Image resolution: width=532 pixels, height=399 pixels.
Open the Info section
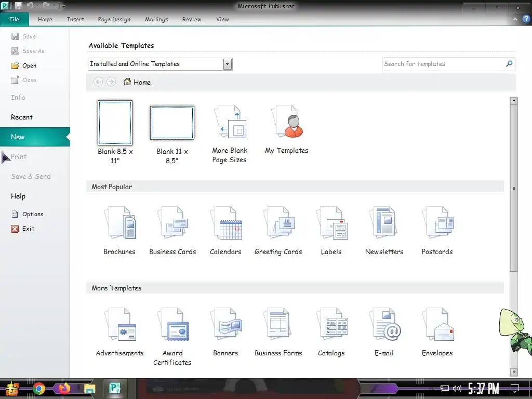[x=18, y=97]
